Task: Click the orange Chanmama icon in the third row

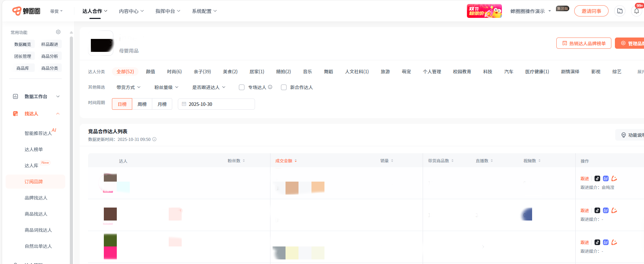Action: [614, 242]
